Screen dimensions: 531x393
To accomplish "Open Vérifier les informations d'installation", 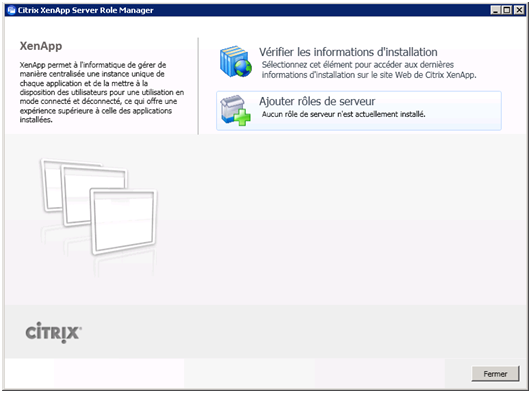I will (348, 52).
